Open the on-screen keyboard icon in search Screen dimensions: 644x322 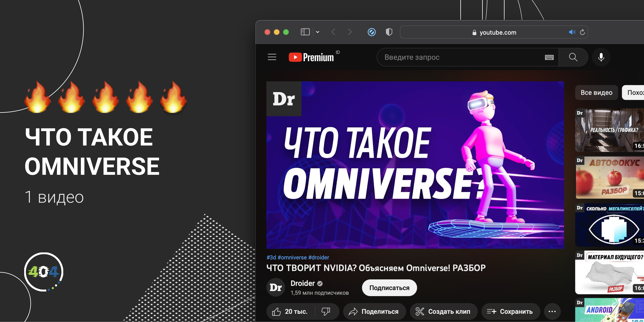(549, 57)
